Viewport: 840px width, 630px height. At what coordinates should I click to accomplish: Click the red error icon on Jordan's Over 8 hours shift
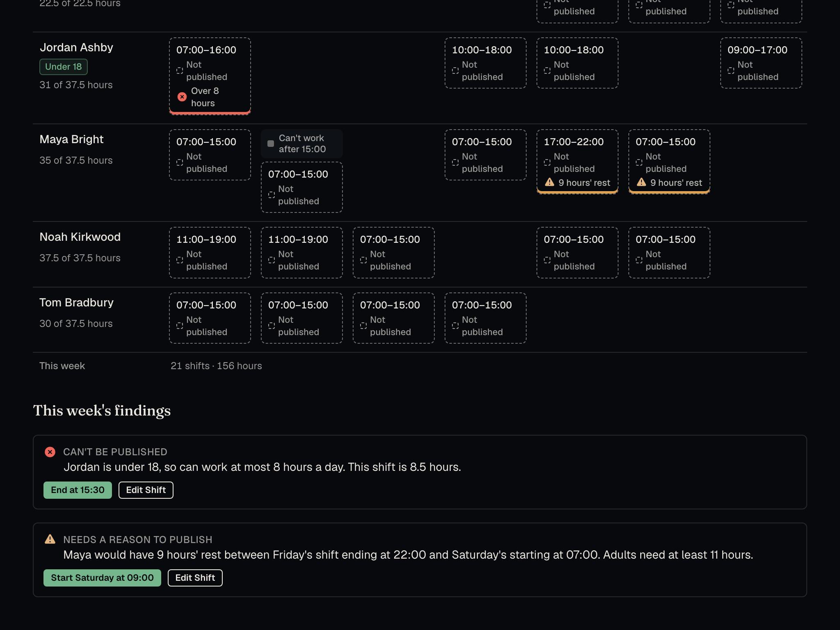182,97
